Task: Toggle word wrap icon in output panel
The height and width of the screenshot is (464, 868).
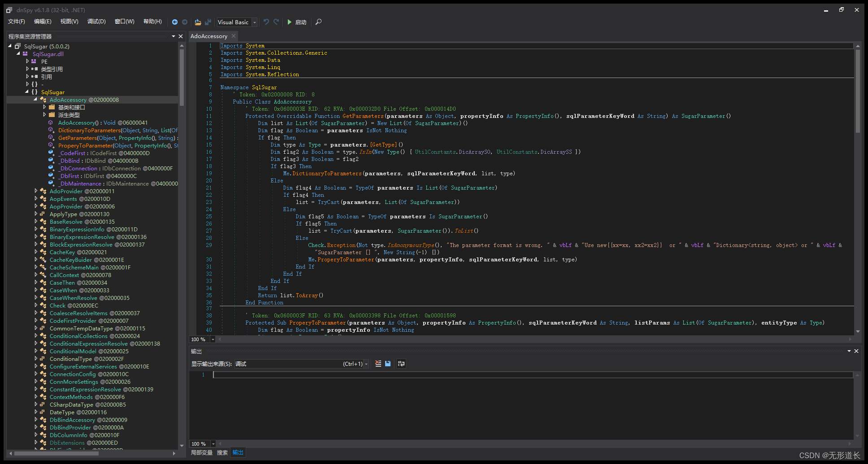Action: (x=401, y=364)
